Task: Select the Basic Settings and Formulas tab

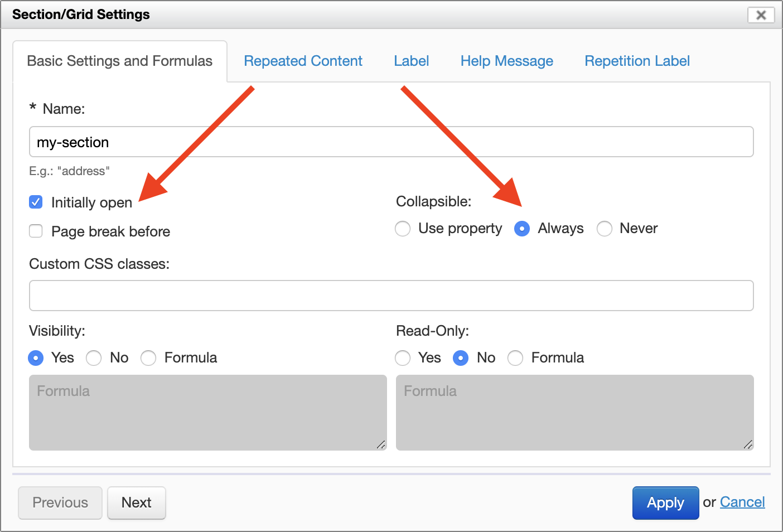Action: pos(119,61)
